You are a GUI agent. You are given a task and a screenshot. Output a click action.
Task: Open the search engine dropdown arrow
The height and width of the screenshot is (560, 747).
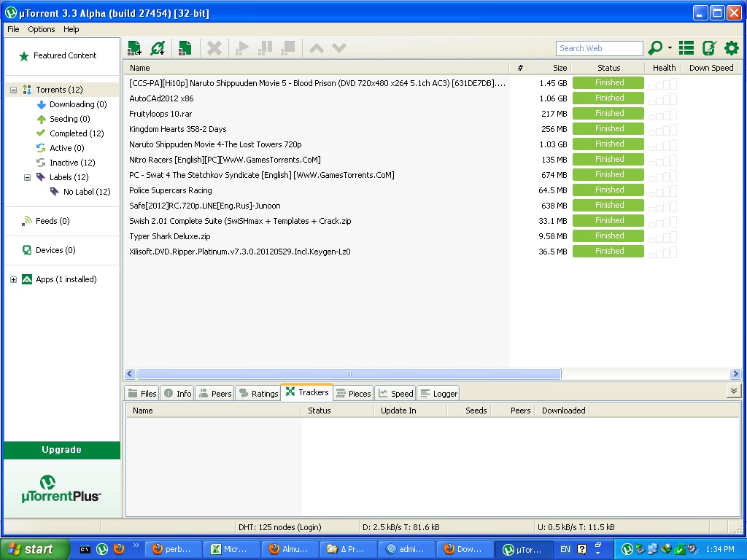pos(670,47)
